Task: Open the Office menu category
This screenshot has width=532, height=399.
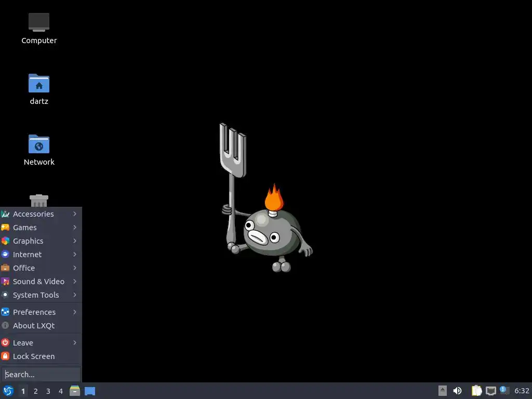Action: (x=41, y=268)
